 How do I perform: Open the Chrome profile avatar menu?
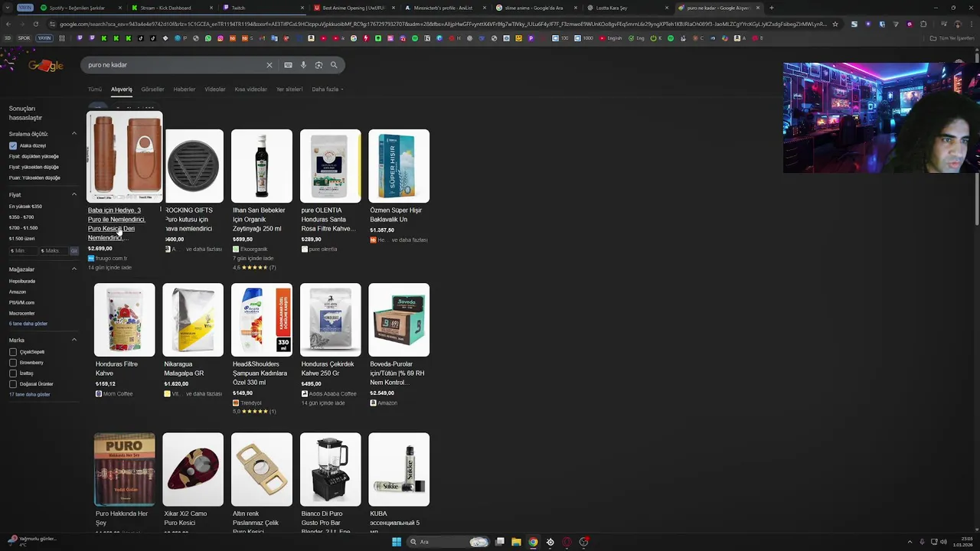957,24
